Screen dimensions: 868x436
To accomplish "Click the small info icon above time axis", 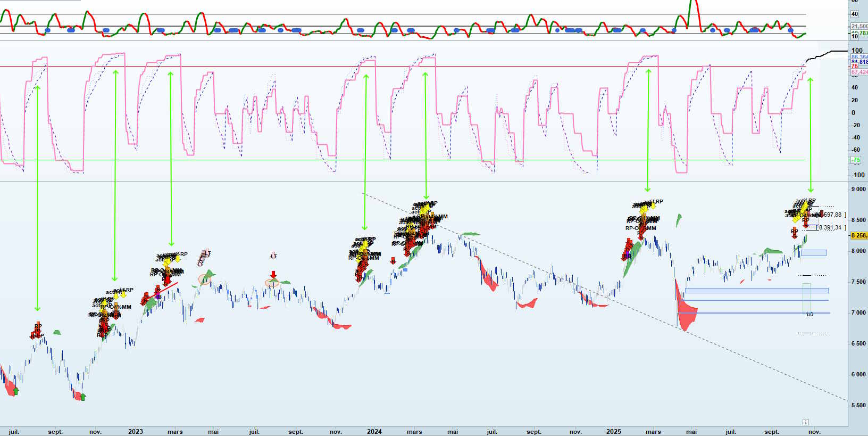I will coord(805,422).
